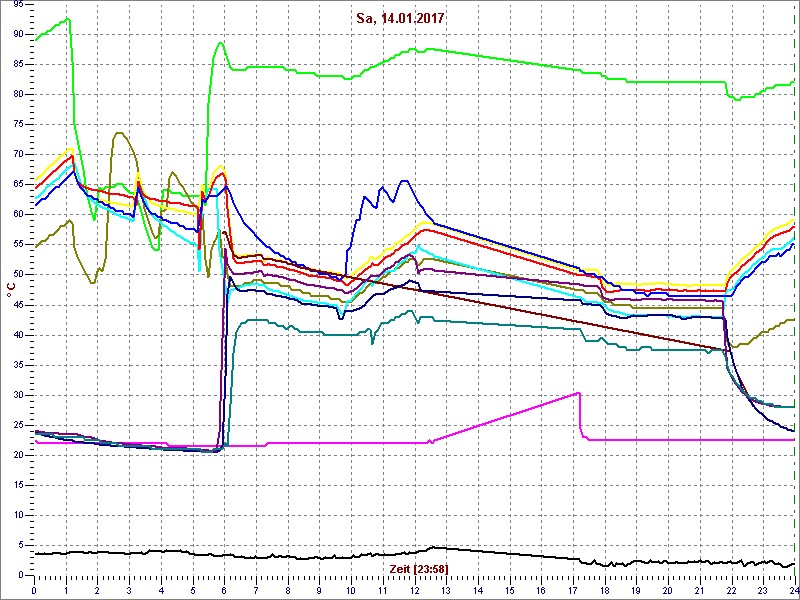Select the 95 label on the temperature axis
The image size is (800, 600).
(18, 5)
